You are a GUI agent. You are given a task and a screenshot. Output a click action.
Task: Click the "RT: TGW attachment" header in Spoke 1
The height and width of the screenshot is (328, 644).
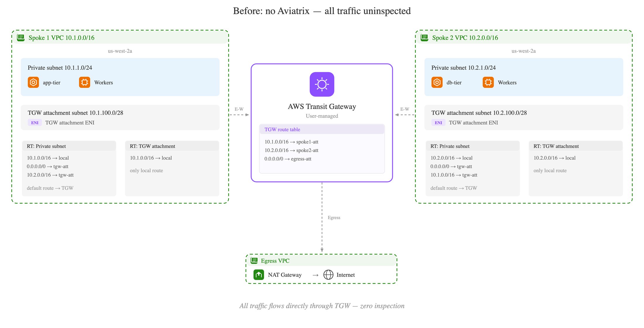[172, 146]
